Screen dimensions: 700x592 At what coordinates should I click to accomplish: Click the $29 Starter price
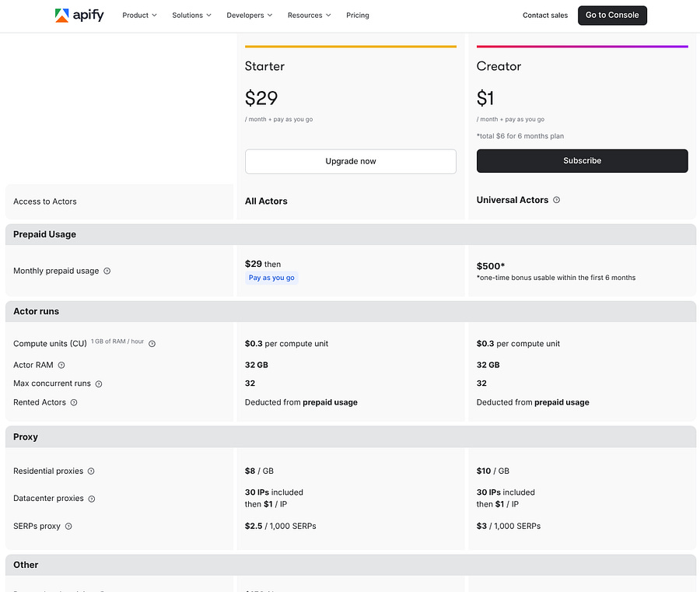click(x=261, y=98)
